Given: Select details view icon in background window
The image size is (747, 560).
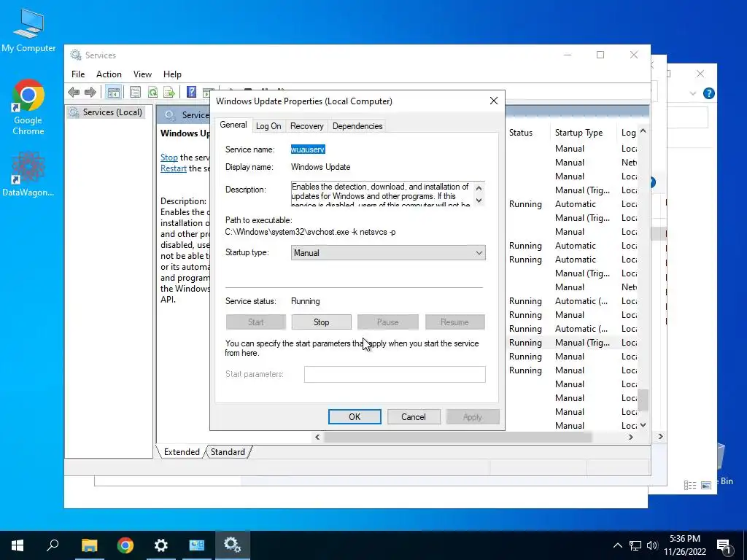Looking at the screenshot, I should point(690,485).
